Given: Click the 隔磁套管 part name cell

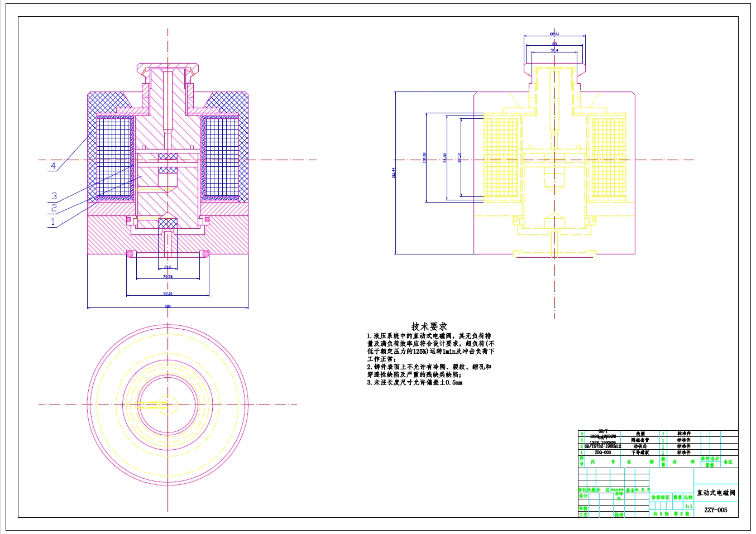Looking at the screenshot, I should coord(640,440).
